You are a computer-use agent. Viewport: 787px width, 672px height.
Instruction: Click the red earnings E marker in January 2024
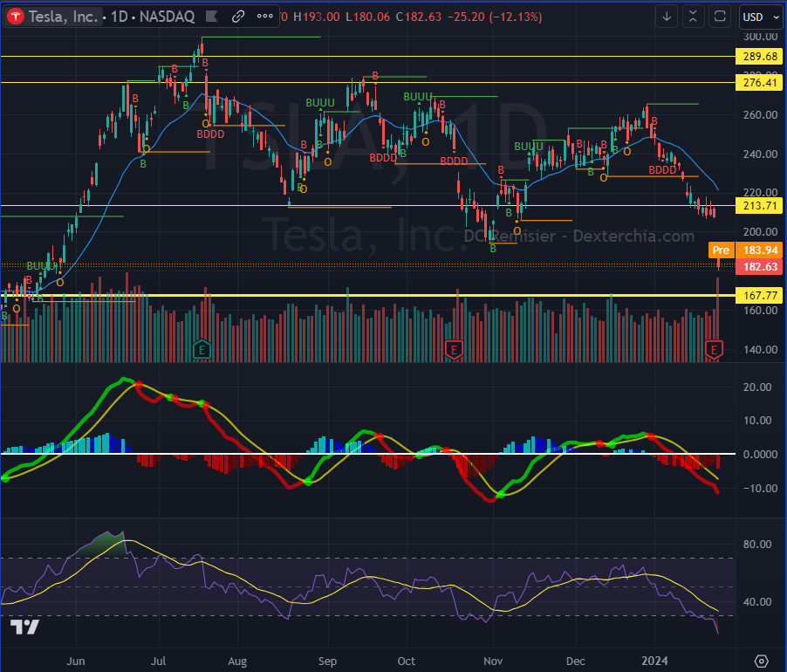(714, 350)
